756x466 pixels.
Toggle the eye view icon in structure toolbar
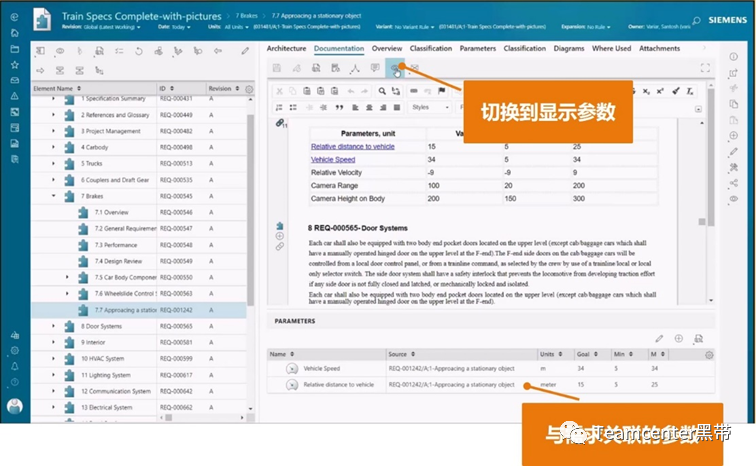60,51
